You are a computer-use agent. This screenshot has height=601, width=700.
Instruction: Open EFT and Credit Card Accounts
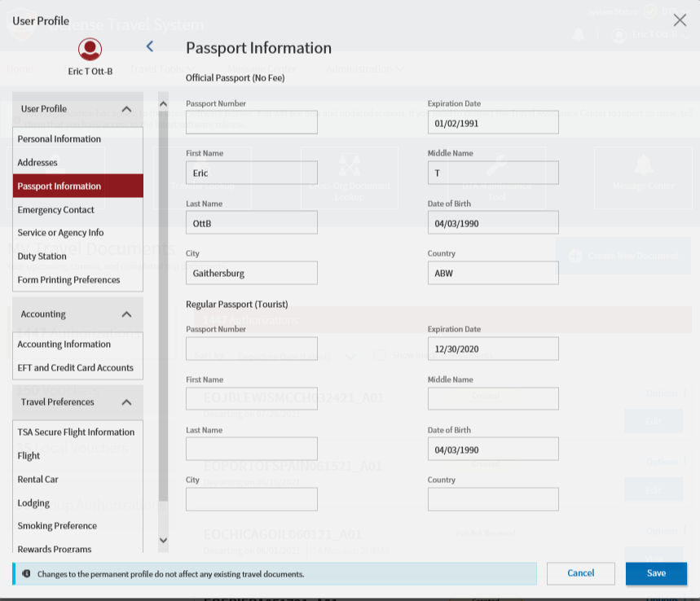pyautogui.click(x=75, y=368)
